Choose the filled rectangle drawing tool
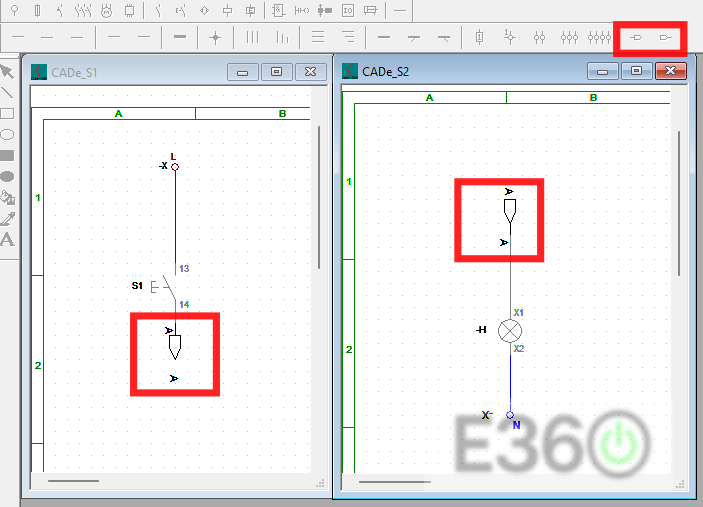 [7, 156]
